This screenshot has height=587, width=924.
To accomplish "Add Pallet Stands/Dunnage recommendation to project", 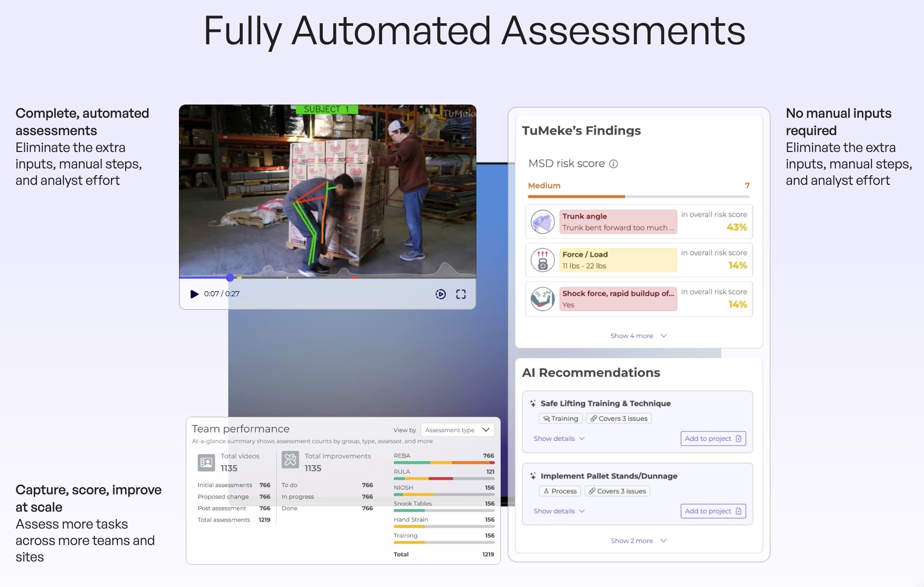I will 713,511.
